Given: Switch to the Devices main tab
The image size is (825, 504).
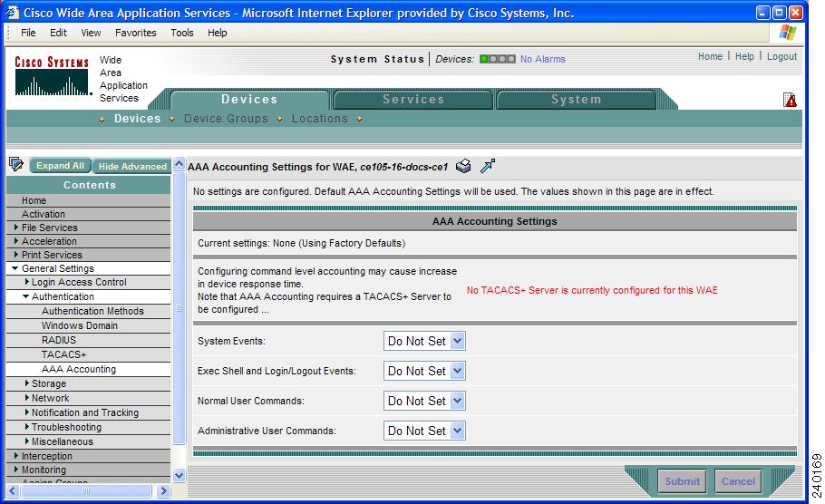Looking at the screenshot, I should point(249,99).
